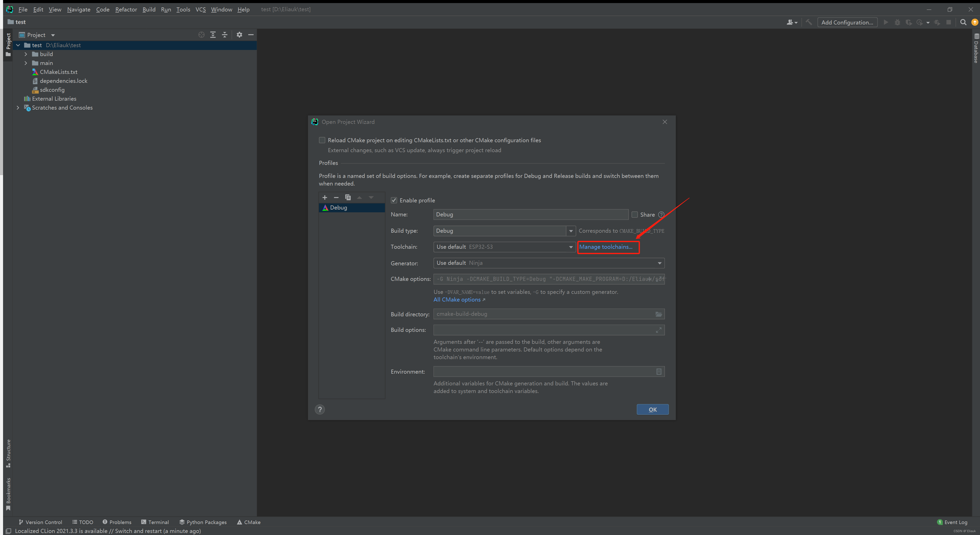Toggle the Enable profile checkbox
This screenshot has width=980, height=535.
tap(394, 200)
